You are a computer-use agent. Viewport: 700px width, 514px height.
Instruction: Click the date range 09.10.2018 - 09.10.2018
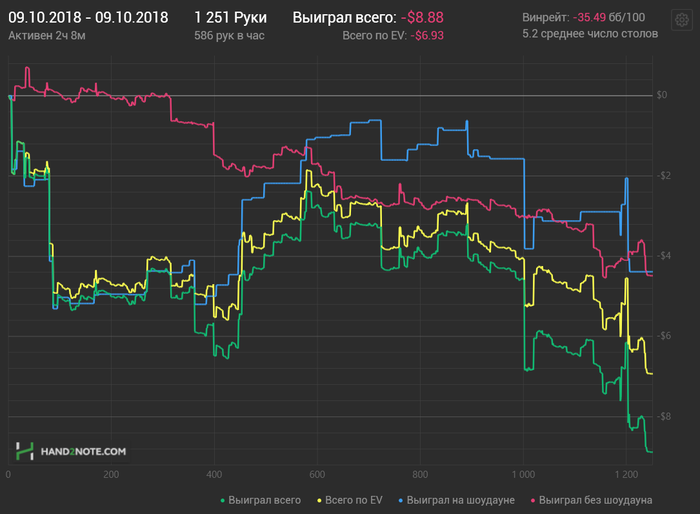[x=88, y=18]
